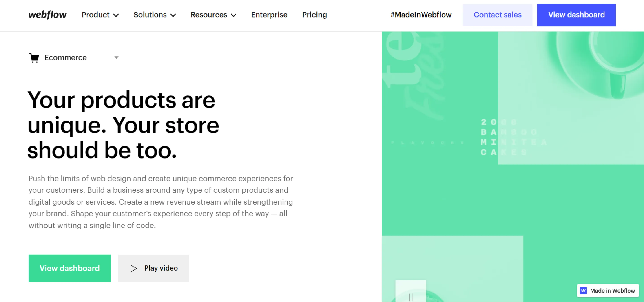The width and height of the screenshot is (644, 302).
Task: Click the Play video button
Action: 153,268
